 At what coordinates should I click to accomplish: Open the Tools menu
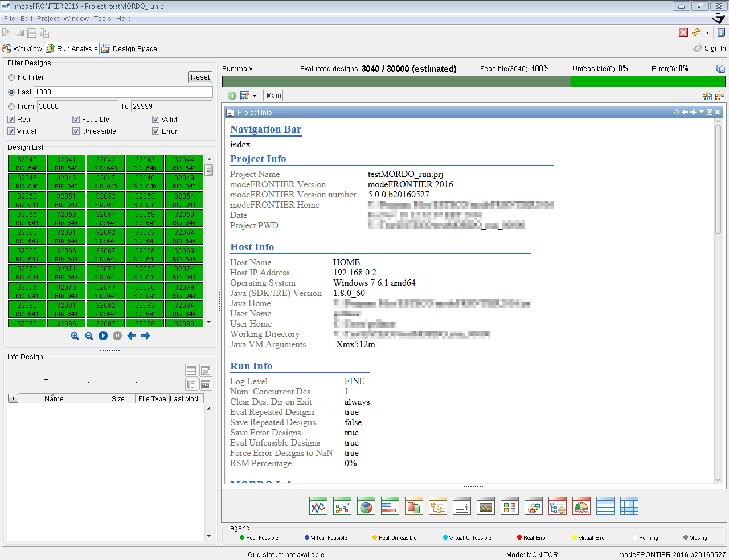103,19
